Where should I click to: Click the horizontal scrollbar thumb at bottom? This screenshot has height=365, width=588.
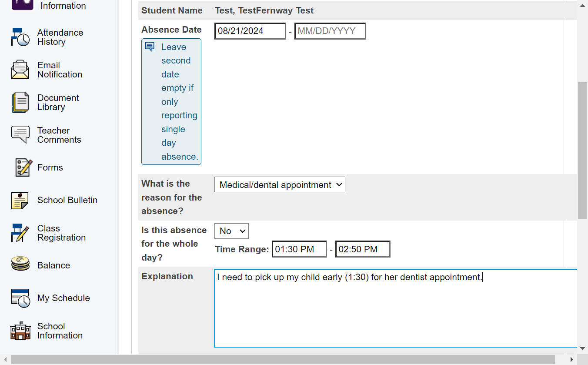click(x=283, y=359)
